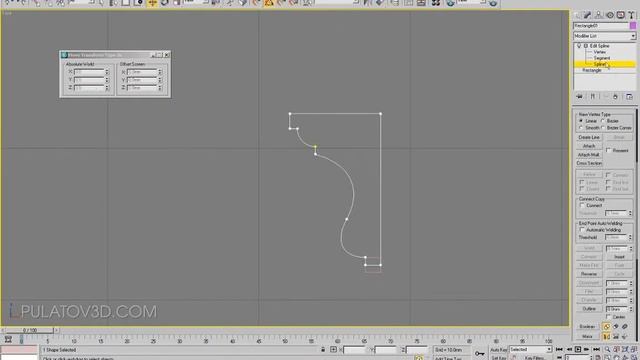Click the Insert button
This screenshot has width=640, height=360.
coord(619,257)
